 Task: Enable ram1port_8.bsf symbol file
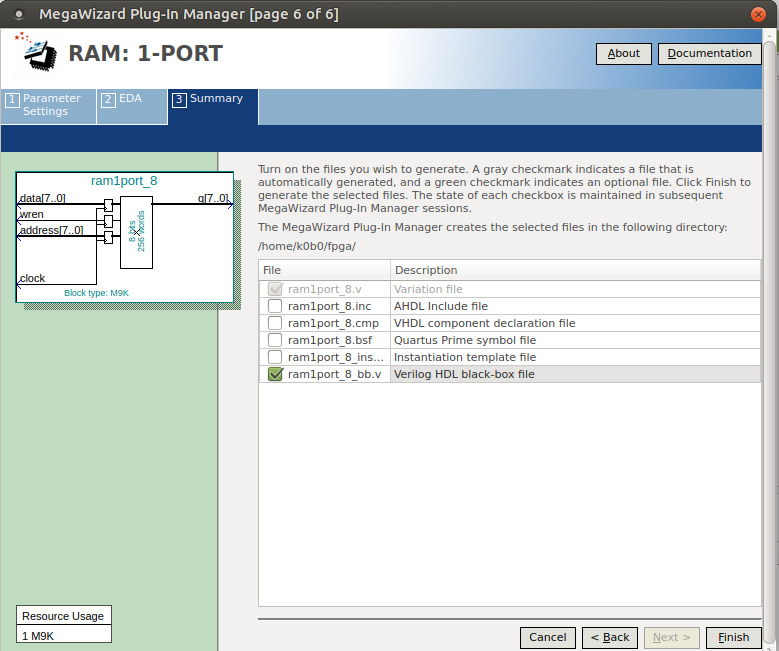click(x=275, y=340)
